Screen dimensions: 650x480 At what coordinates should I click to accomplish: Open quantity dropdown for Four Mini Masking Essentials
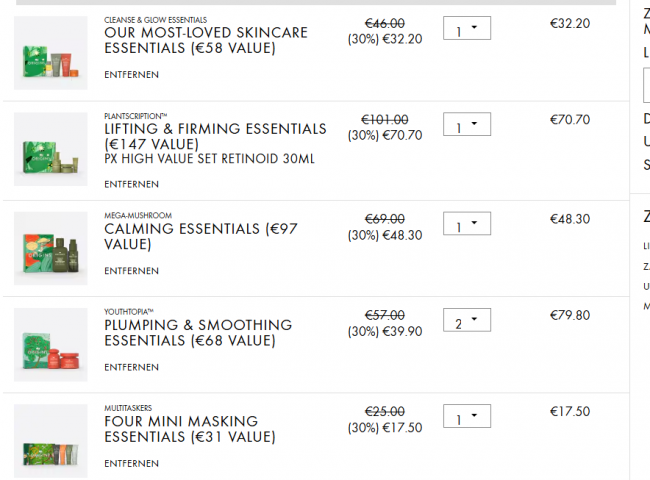pos(467,417)
